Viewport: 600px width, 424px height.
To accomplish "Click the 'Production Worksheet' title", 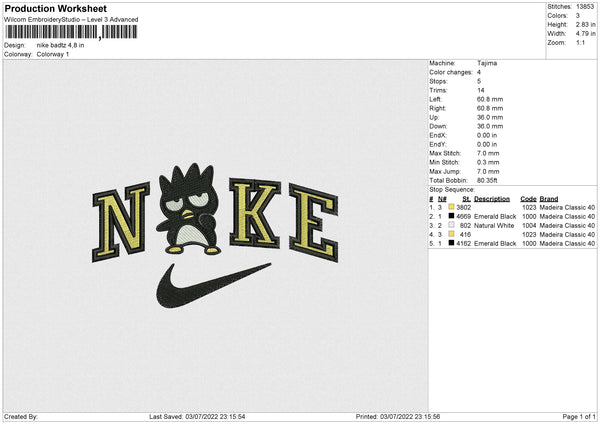I will point(55,8).
